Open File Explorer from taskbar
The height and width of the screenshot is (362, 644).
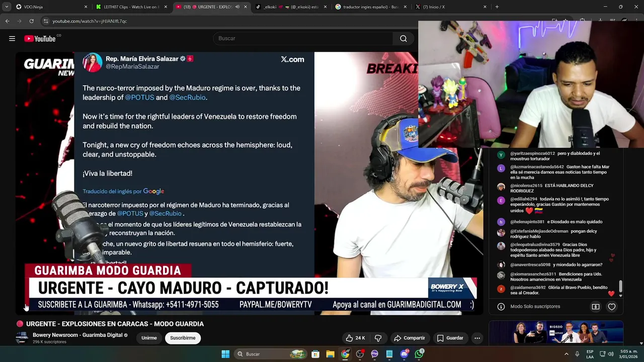click(330, 354)
